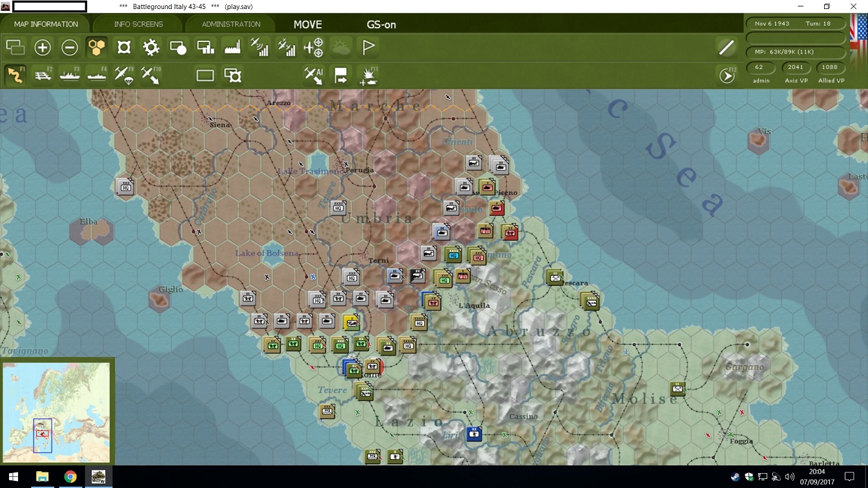The width and height of the screenshot is (868, 488).
Task: Open Google Chrome from taskbar
Action: point(70,477)
